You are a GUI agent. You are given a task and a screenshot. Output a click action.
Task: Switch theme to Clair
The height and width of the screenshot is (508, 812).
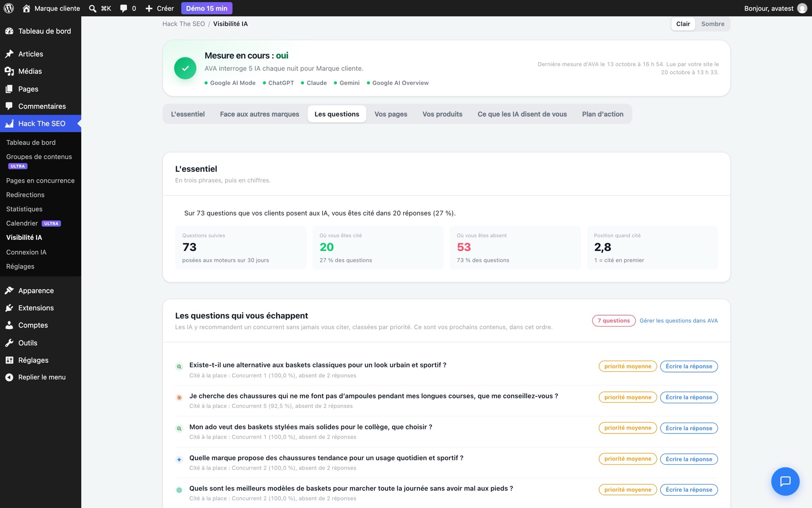tap(683, 24)
